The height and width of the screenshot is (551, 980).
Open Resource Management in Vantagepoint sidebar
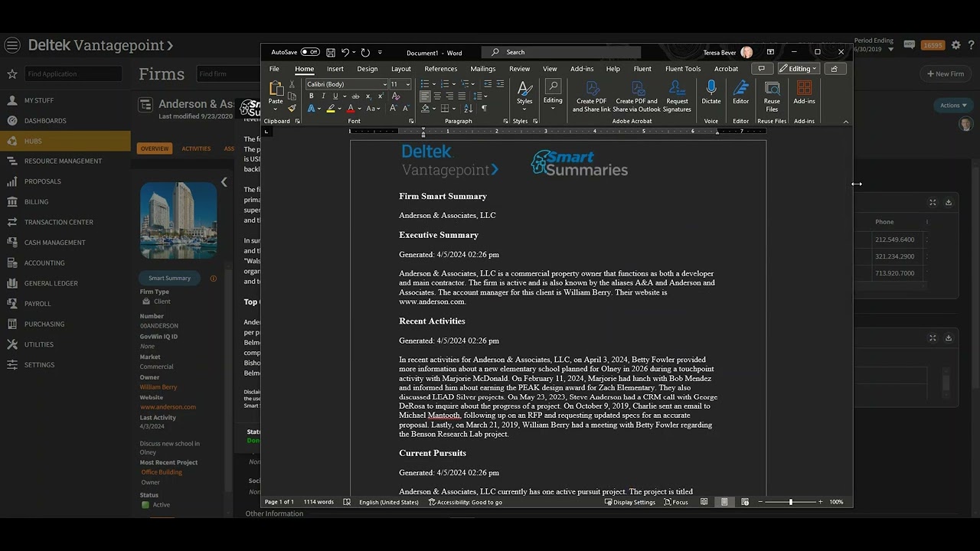pyautogui.click(x=63, y=161)
